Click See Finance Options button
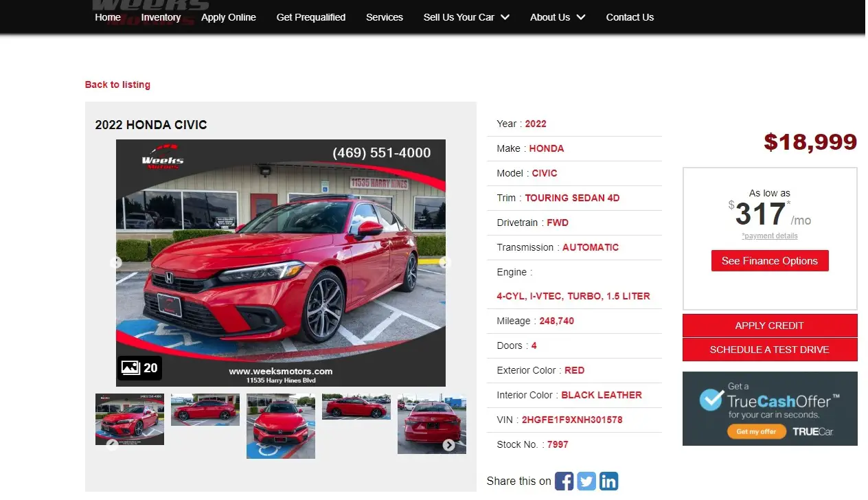 click(x=770, y=261)
